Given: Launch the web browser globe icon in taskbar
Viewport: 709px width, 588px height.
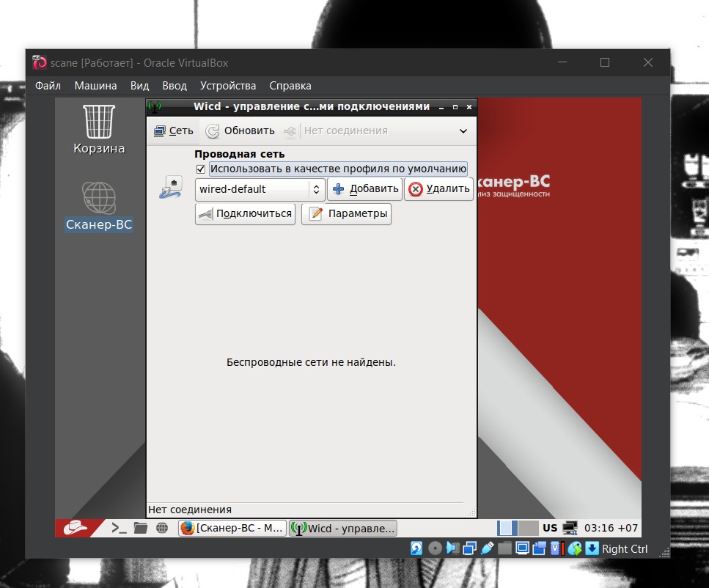Looking at the screenshot, I should click(162, 528).
